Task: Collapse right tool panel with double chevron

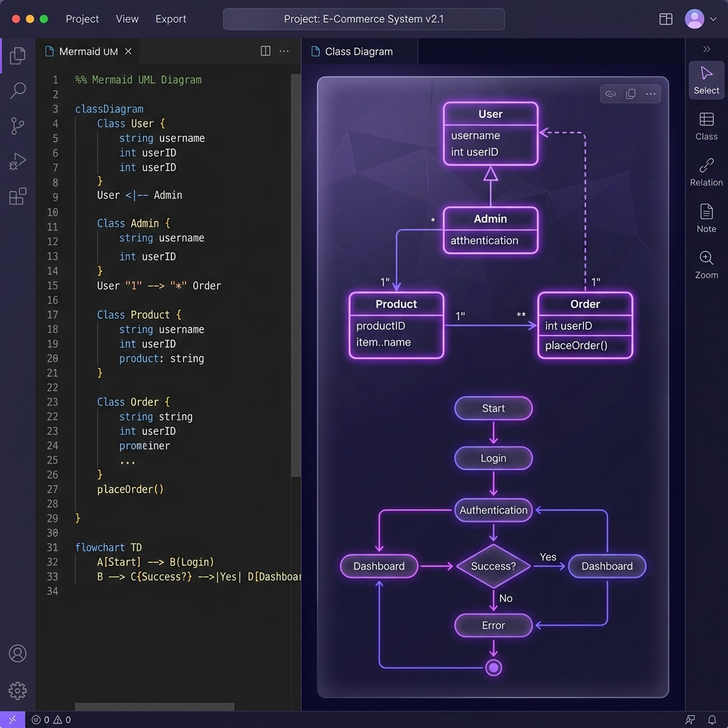Action: click(707, 49)
